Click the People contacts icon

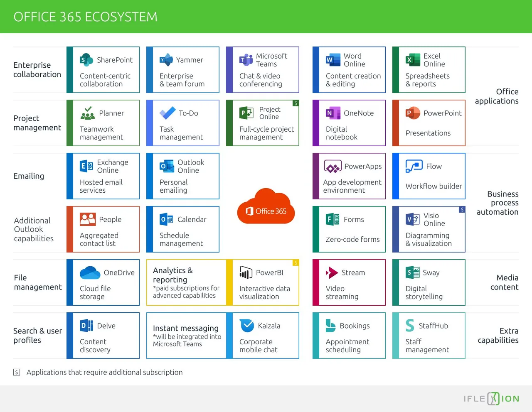point(88,219)
